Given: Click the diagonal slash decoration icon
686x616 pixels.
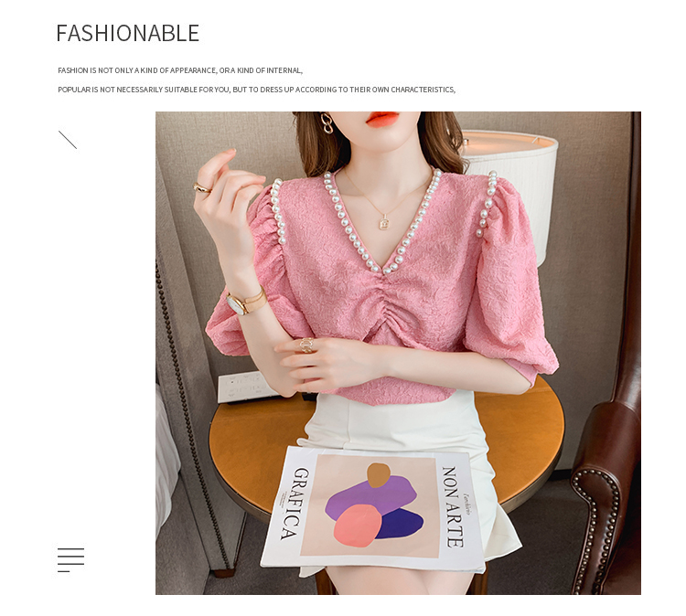Looking at the screenshot, I should point(68,140).
